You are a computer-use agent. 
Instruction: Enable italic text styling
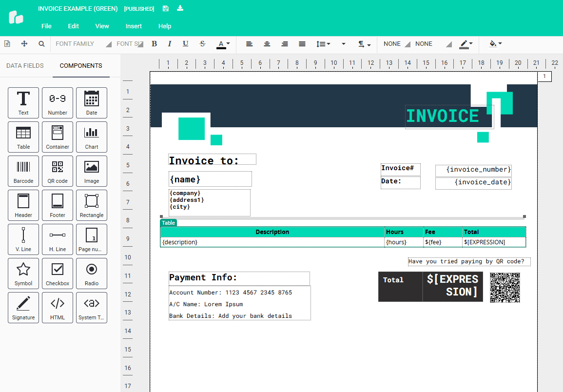169,43
